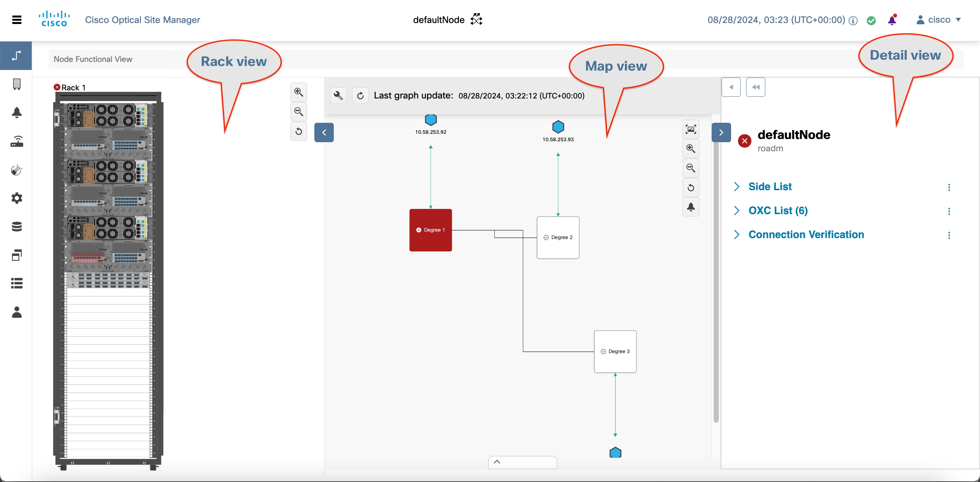Expand the bottom drawer chevron

pyautogui.click(x=497, y=462)
